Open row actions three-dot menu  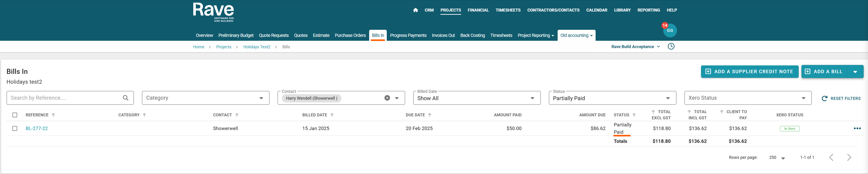pyautogui.click(x=857, y=128)
